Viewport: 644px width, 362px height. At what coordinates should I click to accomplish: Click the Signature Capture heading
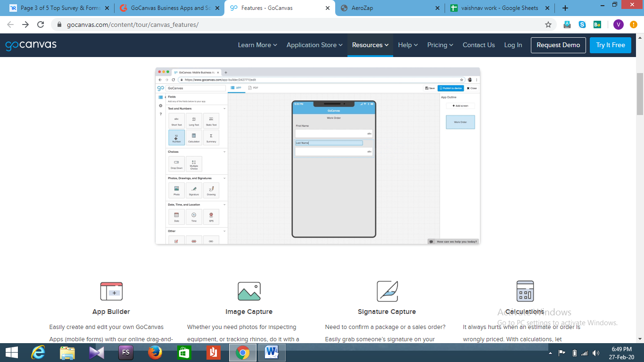(387, 312)
